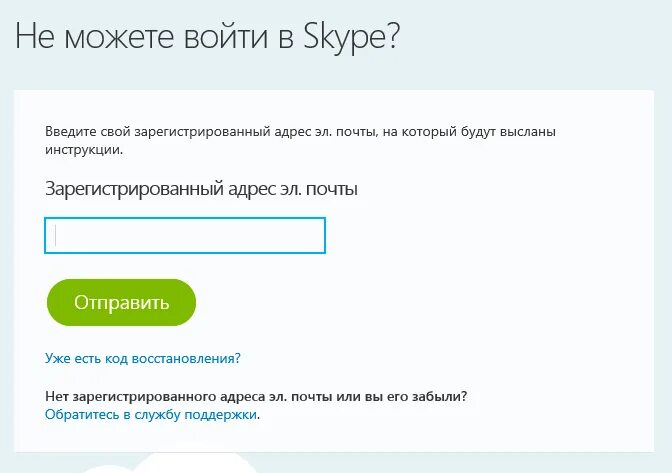This screenshot has width=672, height=473.
Task: Click the "Зарегистрированный адрес эл. почты" field label
Action: click(201, 188)
